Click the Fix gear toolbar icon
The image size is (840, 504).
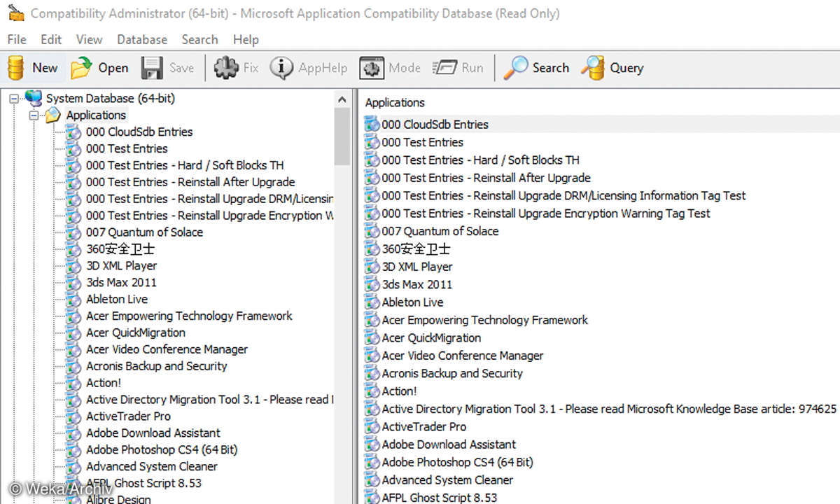point(226,68)
